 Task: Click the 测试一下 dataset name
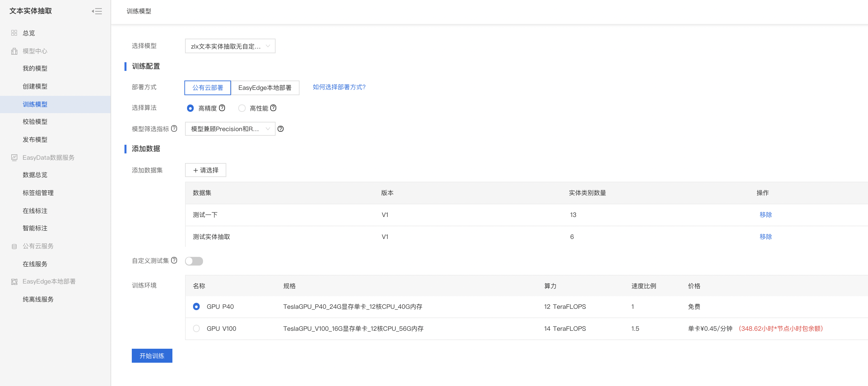pyautogui.click(x=205, y=215)
